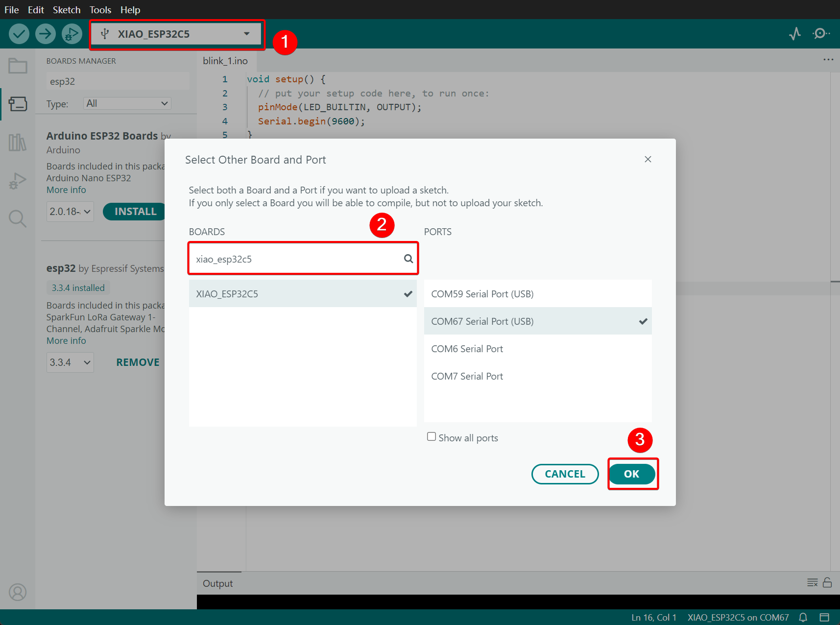The height and width of the screenshot is (625, 840).
Task: Open the Sketch menu
Action: [67, 10]
